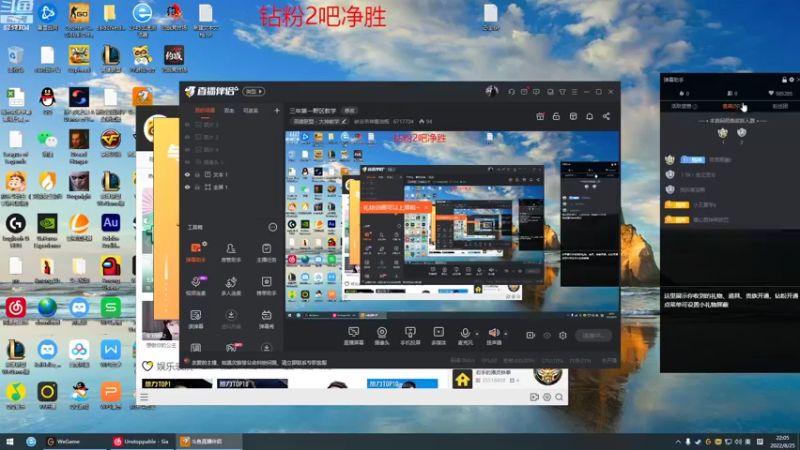Toggle visibility of 图片 3 source

point(187,124)
